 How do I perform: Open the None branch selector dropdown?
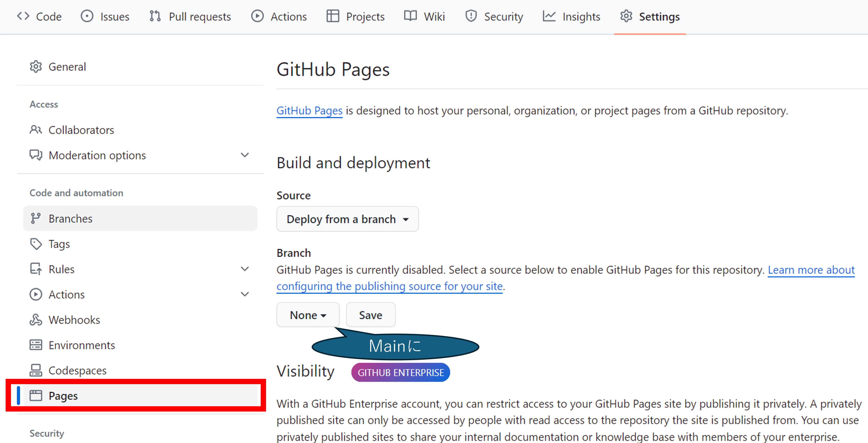[x=308, y=315]
